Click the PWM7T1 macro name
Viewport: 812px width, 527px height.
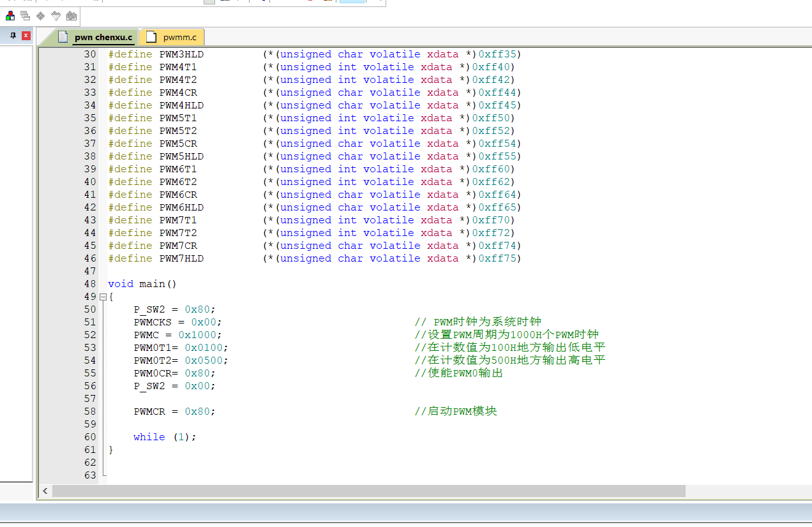(x=178, y=220)
